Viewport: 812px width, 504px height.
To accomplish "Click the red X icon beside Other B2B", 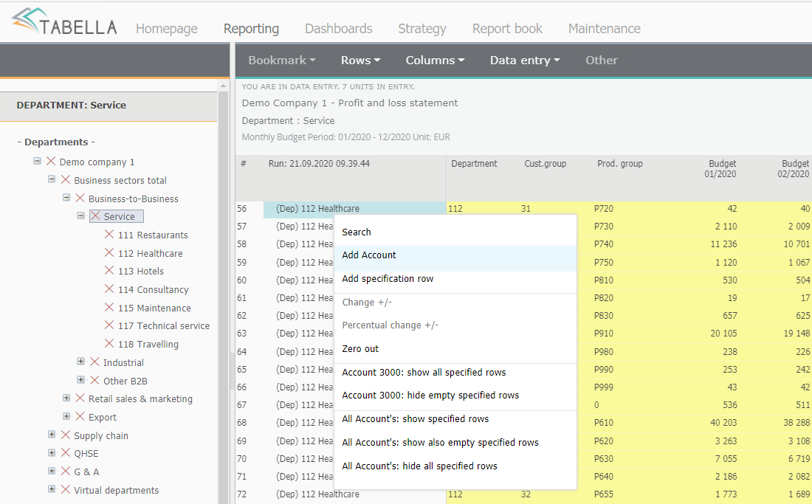I will coord(94,380).
